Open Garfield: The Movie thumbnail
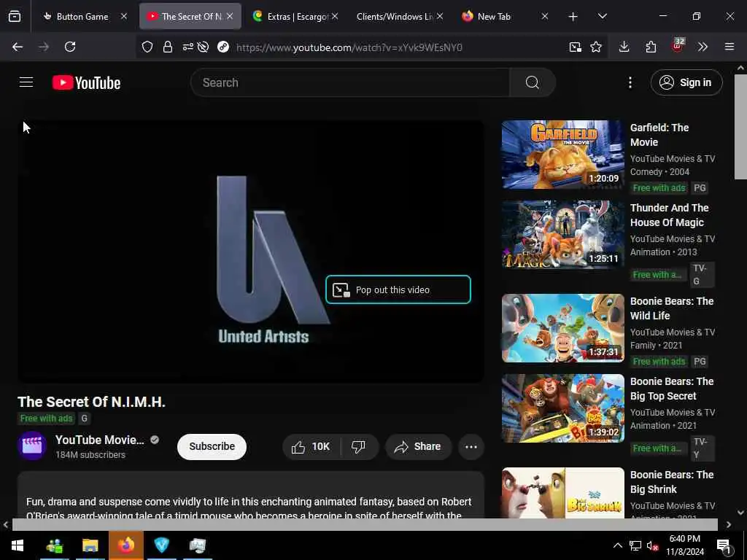The image size is (747, 560). 562,155
